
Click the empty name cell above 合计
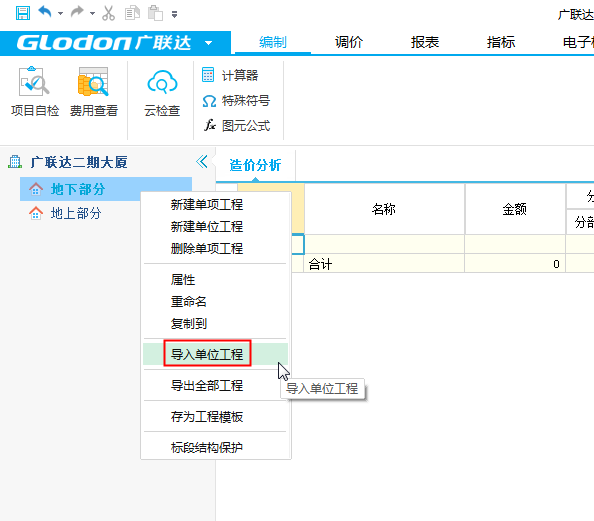pyautogui.click(x=384, y=244)
